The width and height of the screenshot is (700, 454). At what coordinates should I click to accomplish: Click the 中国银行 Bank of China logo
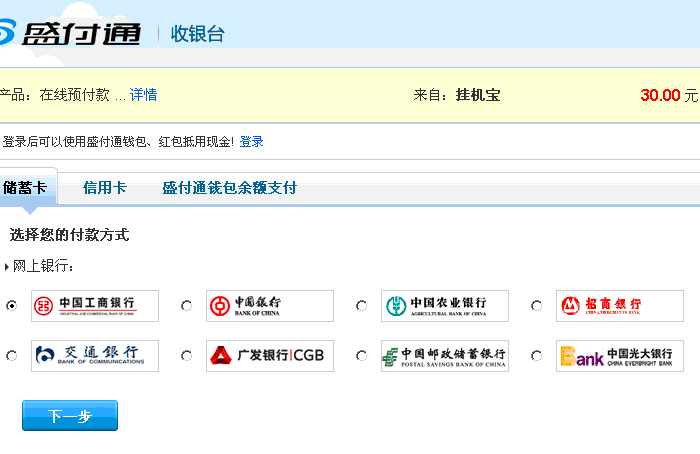tap(270, 306)
